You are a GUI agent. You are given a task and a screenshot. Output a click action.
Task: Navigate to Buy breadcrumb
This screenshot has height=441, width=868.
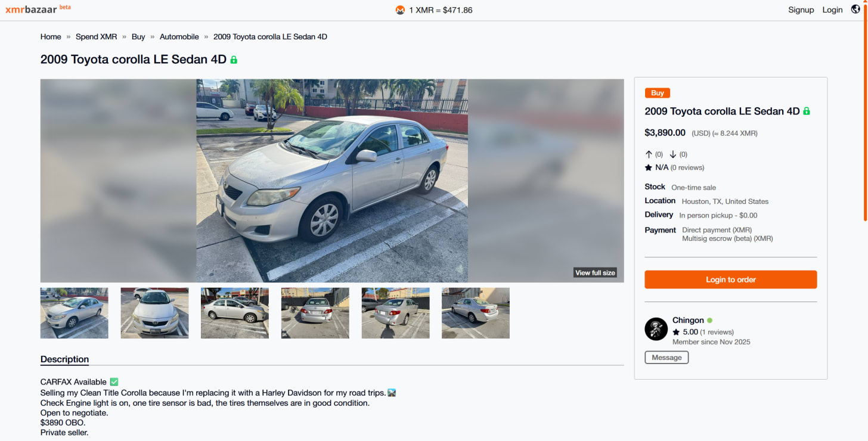click(x=138, y=37)
